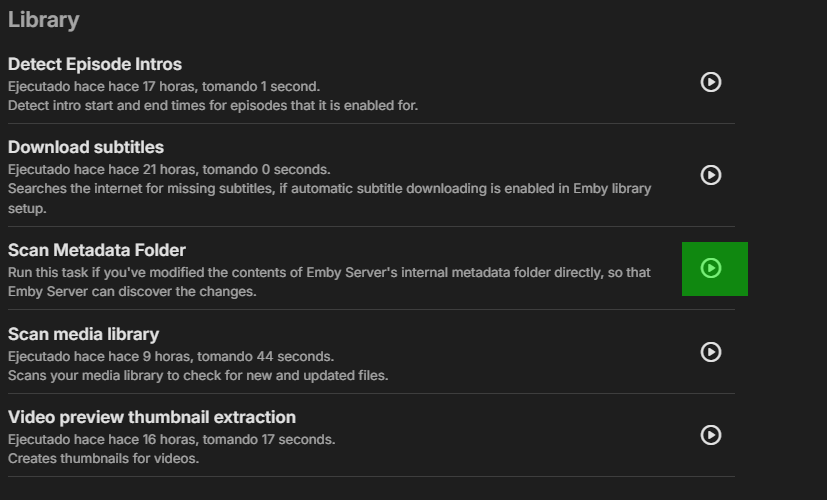827x500 pixels.
Task: Click the Library section heading
Action: [43, 20]
